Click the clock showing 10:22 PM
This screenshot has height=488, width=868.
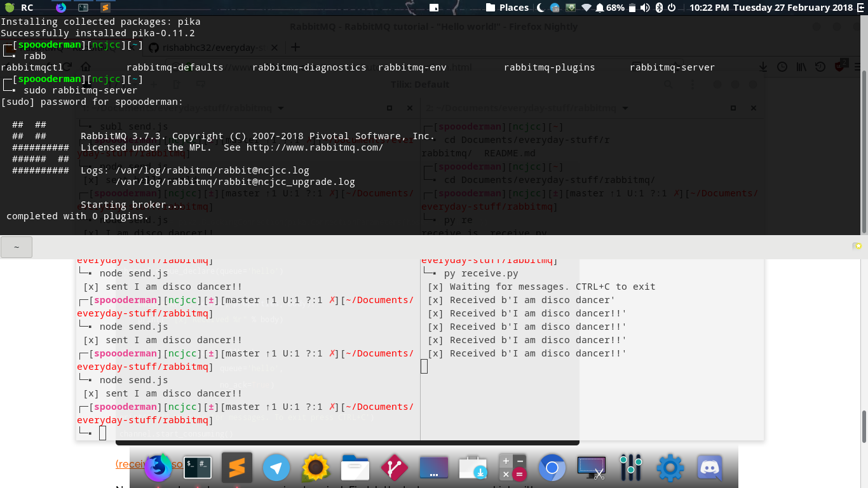tap(771, 8)
